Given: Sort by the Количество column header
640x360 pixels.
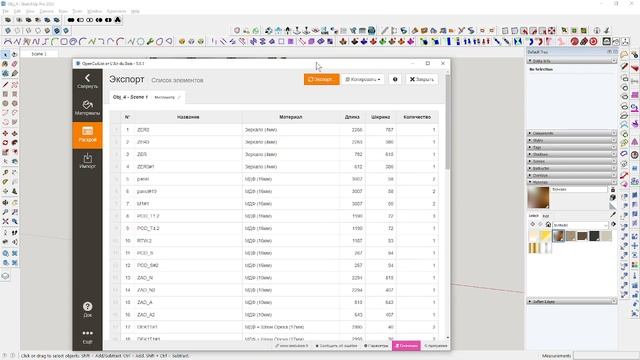Looking at the screenshot, I should (417, 117).
